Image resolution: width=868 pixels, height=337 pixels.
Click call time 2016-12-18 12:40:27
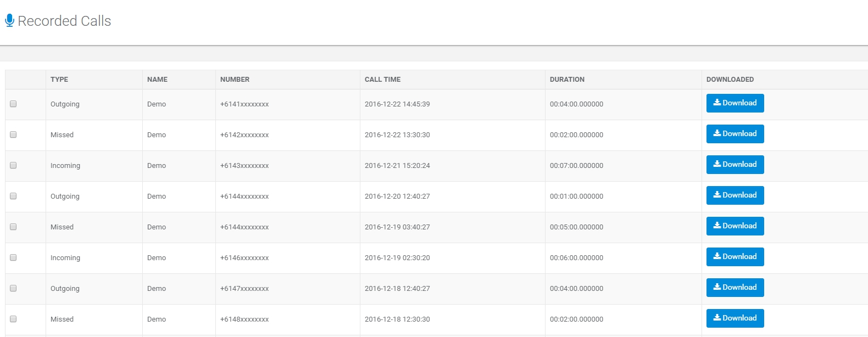pyautogui.click(x=397, y=289)
